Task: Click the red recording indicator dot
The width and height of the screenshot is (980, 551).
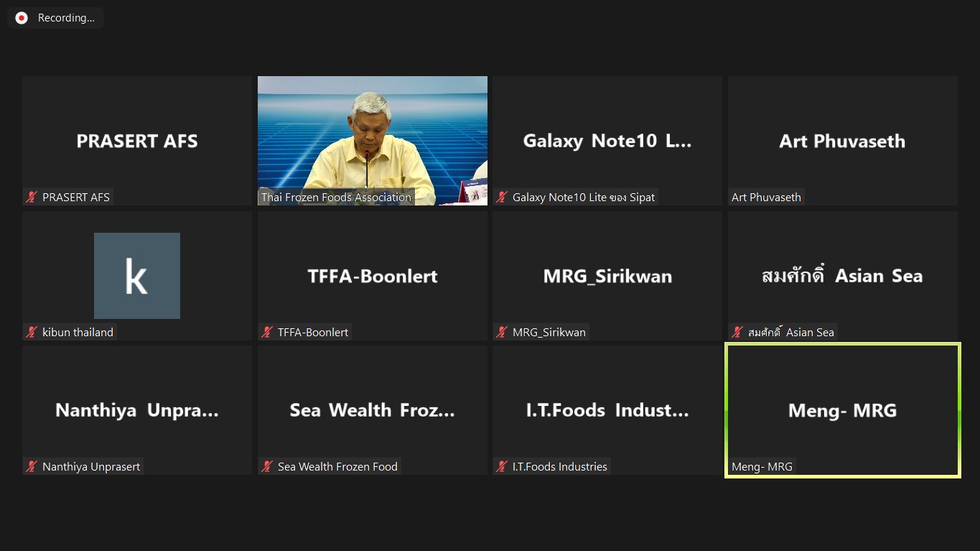Action: (22, 18)
